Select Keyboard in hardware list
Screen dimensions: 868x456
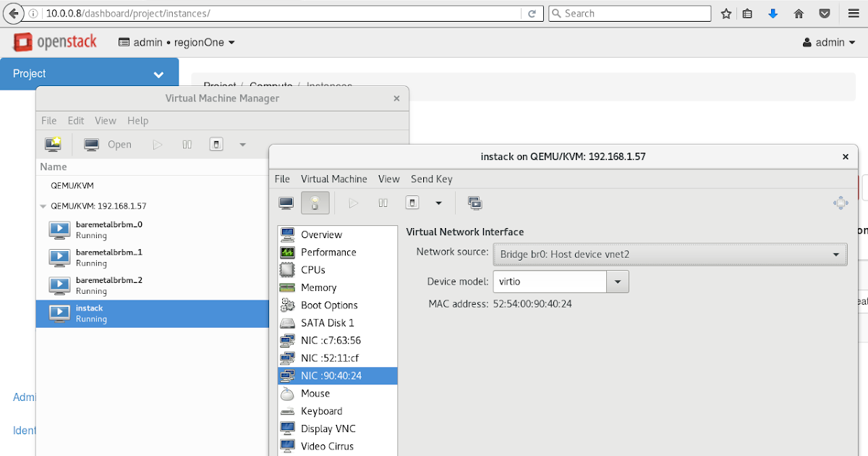point(338,411)
